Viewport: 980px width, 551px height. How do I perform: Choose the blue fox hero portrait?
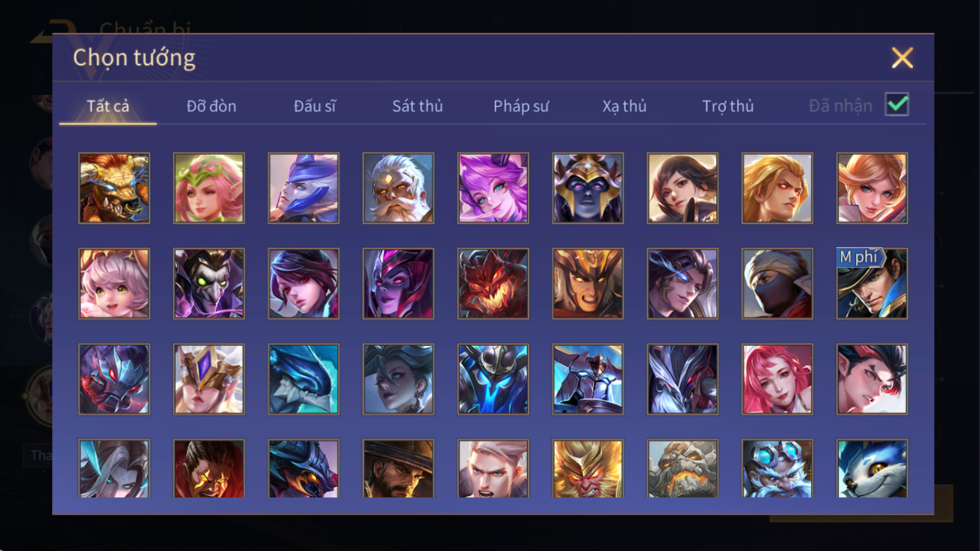coord(872,469)
